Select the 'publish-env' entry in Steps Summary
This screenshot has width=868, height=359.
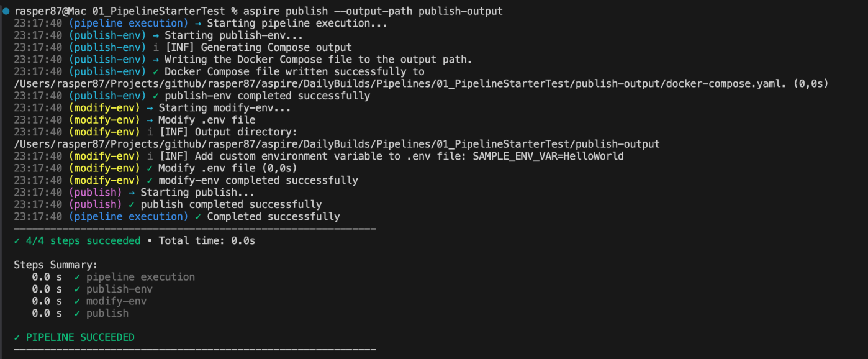[119, 289]
